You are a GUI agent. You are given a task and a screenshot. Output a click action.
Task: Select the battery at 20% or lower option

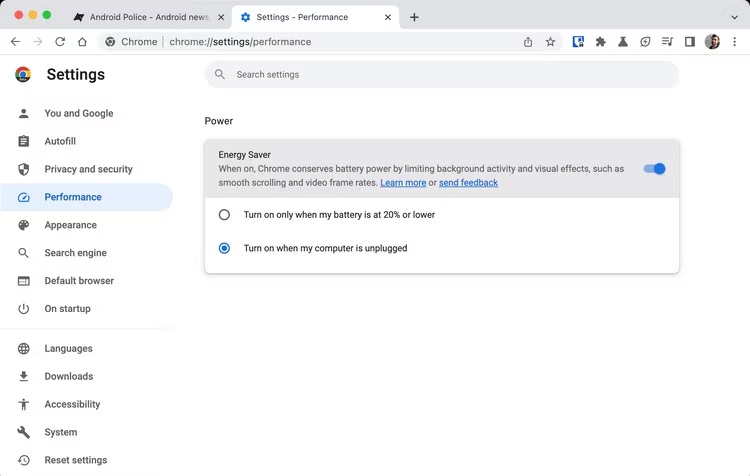point(224,215)
